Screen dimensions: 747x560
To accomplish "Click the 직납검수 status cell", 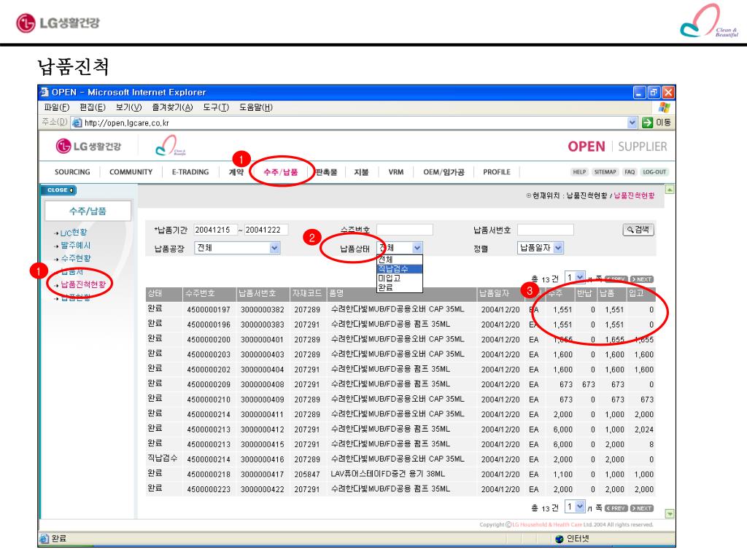I will pyautogui.click(x=163, y=458).
